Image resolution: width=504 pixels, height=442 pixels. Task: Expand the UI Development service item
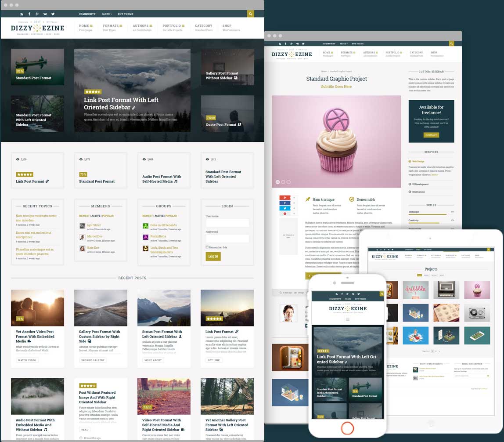pos(418,184)
